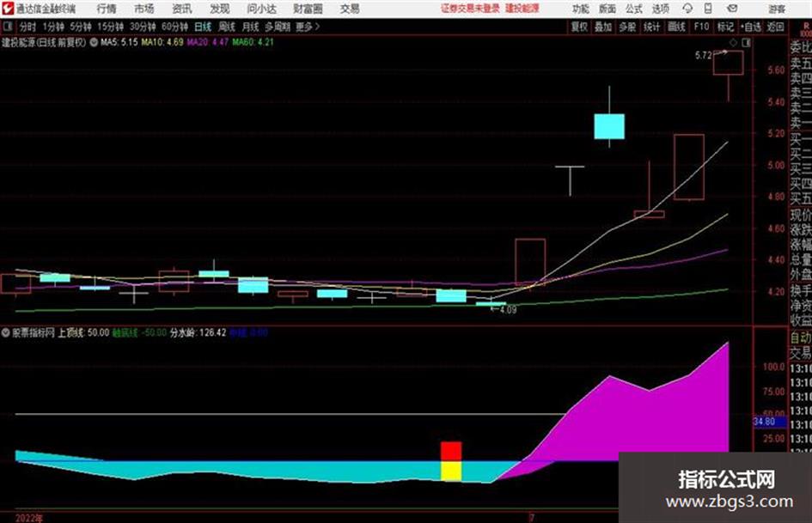Switch to the 1分钟 period tab
Screen dimensions: 812x523
coord(52,27)
